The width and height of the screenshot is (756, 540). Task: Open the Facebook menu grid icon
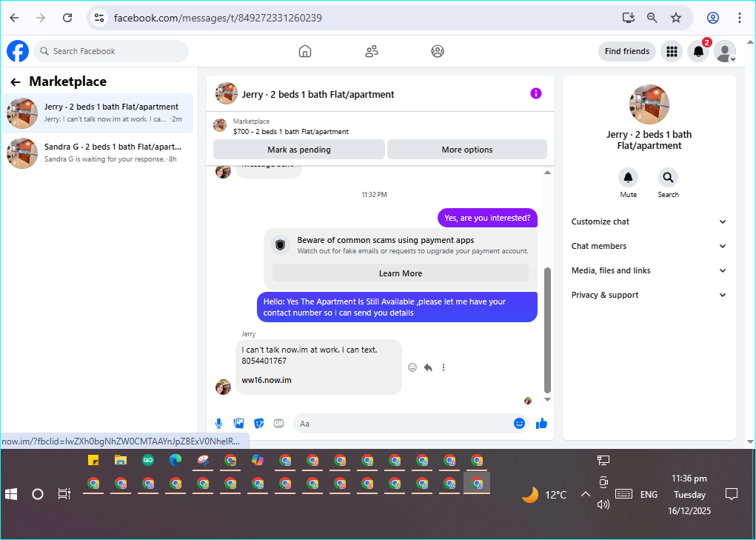pyautogui.click(x=672, y=51)
